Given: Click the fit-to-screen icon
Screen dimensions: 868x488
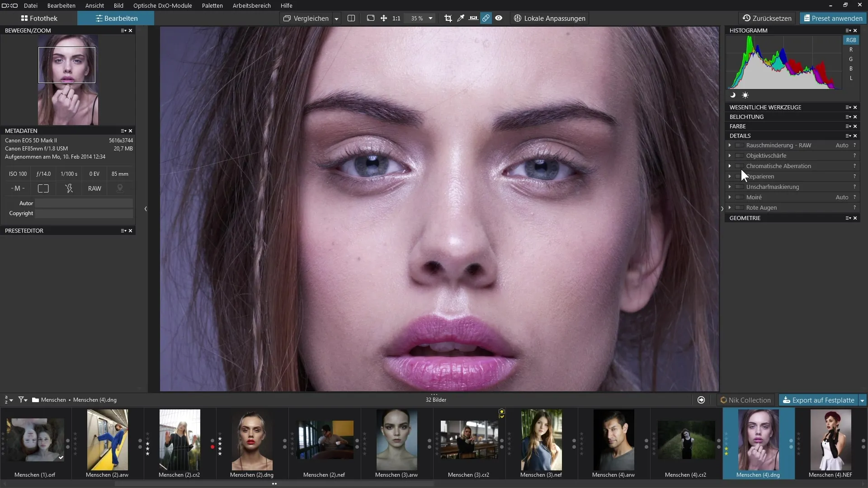Looking at the screenshot, I should (x=371, y=19).
